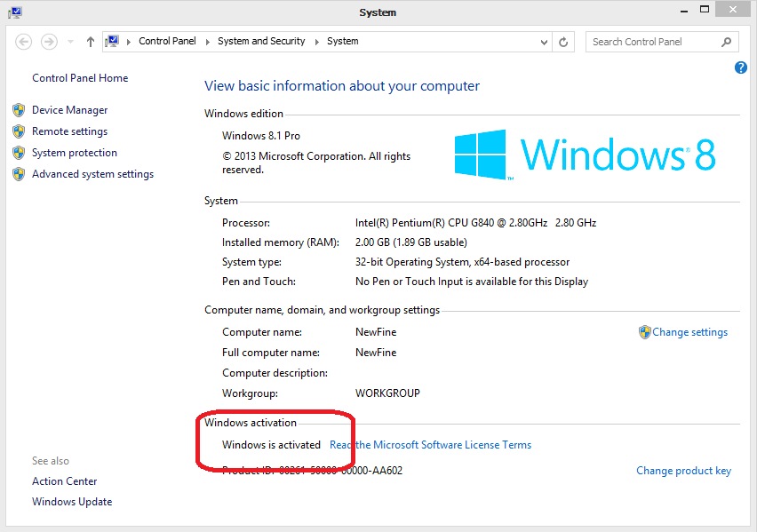The width and height of the screenshot is (757, 532).
Task: Maximize the System window
Action: (705, 10)
